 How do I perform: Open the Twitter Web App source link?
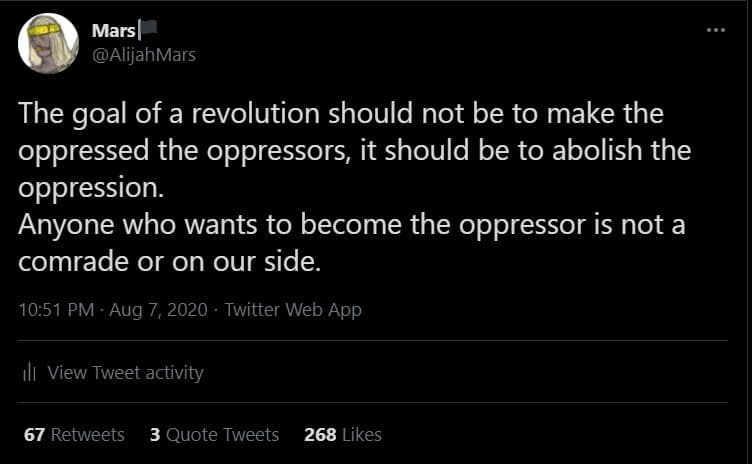click(293, 309)
